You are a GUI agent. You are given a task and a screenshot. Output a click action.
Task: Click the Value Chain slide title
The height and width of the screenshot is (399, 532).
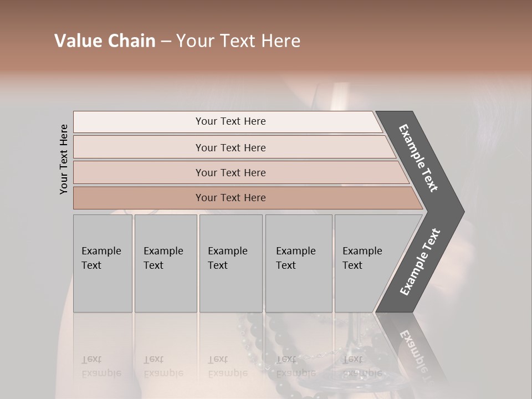tap(177, 41)
